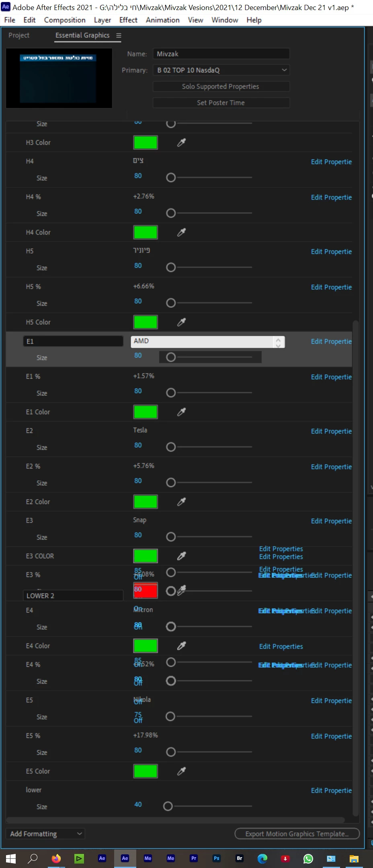Viewport: 373px width, 868px height.
Task: Open the Help menu
Action: pos(254,20)
